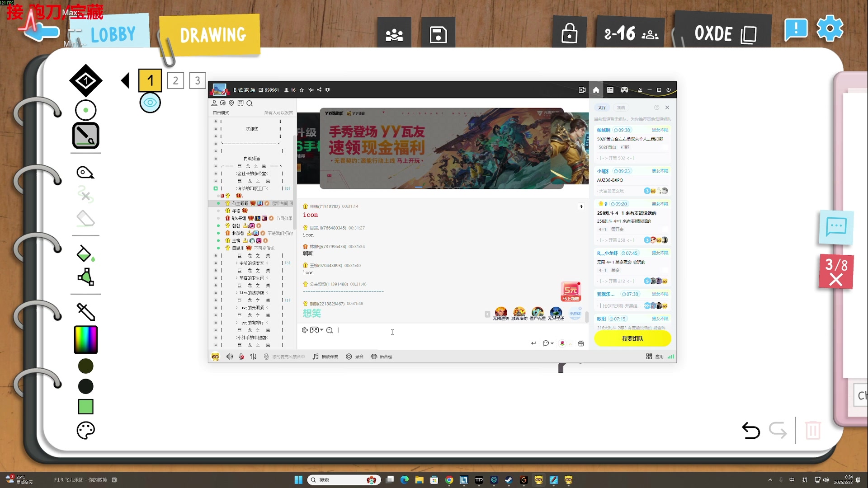Close the YY team panel
The width and height of the screenshot is (868, 488).
(667, 108)
